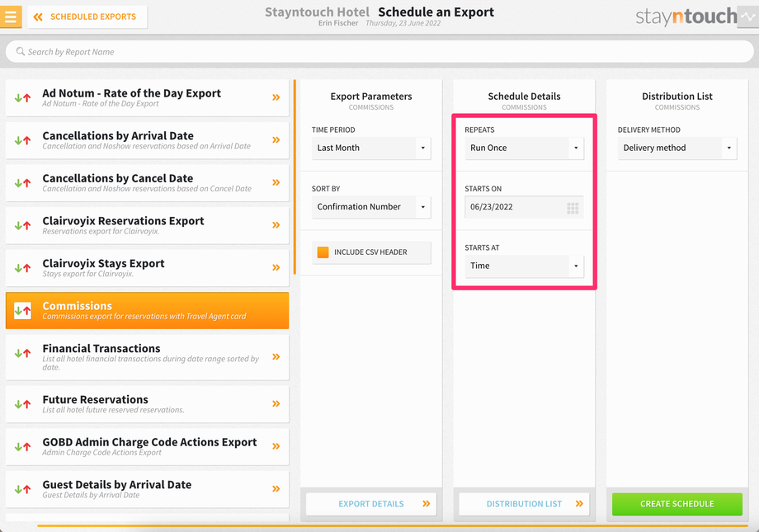Open chevron for Ad Notum export
This screenshot has height=532, width=759.
[276, 97]
